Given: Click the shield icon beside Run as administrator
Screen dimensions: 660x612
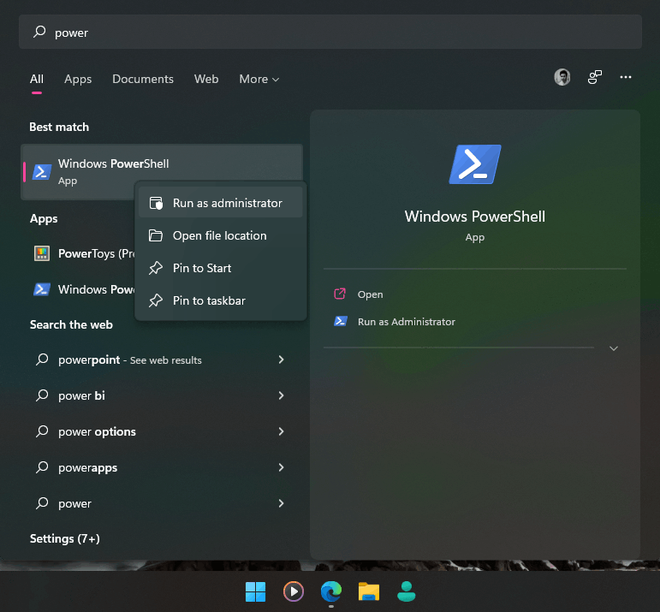Looking at the screenshot, I should pyautogui.click(x=156, y=203).
